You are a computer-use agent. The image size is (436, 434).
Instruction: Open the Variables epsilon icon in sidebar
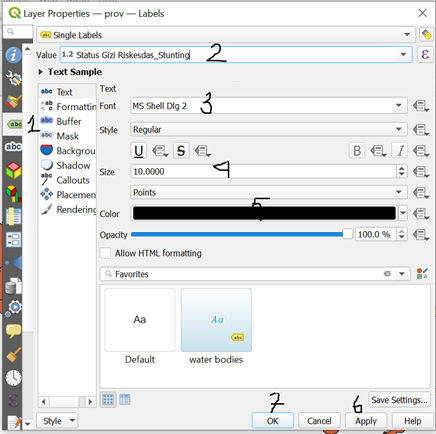[13, 401]
